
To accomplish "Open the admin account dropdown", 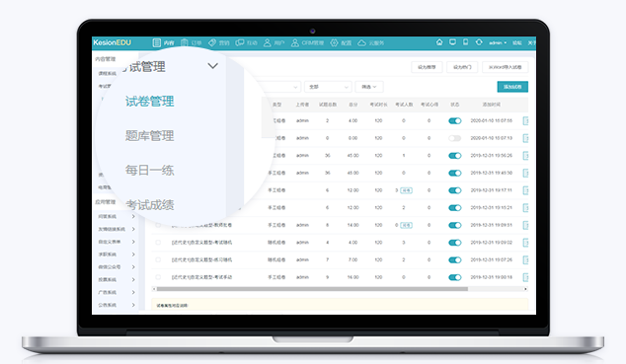I will [x=498, y=42].
